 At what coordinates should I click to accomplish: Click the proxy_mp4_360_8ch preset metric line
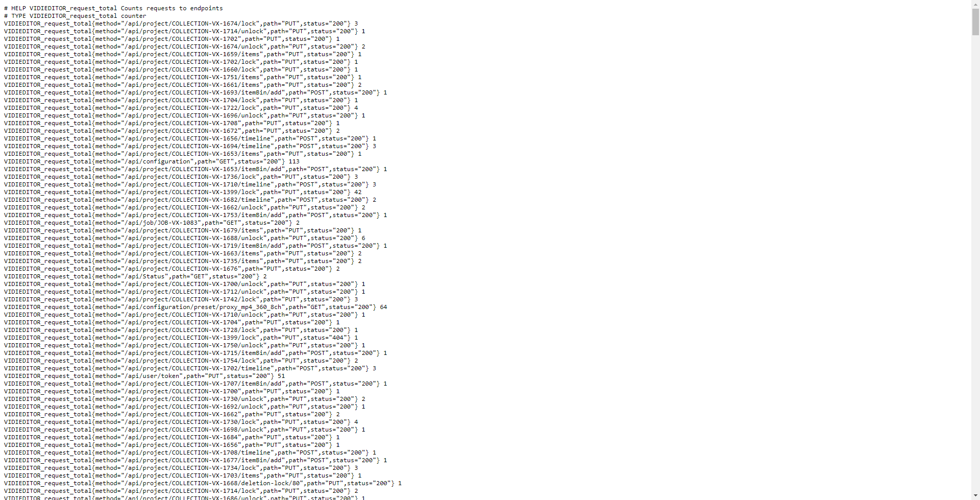195,307
